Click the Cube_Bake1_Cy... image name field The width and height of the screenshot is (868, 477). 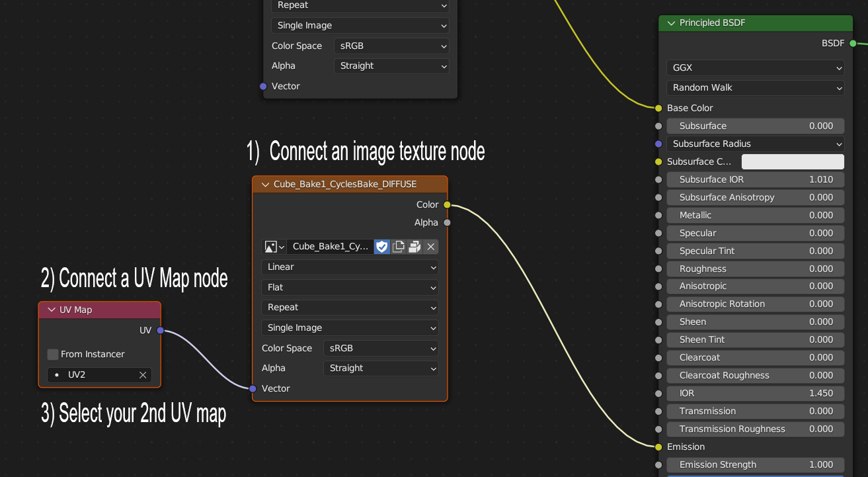(x=330, y=247)
